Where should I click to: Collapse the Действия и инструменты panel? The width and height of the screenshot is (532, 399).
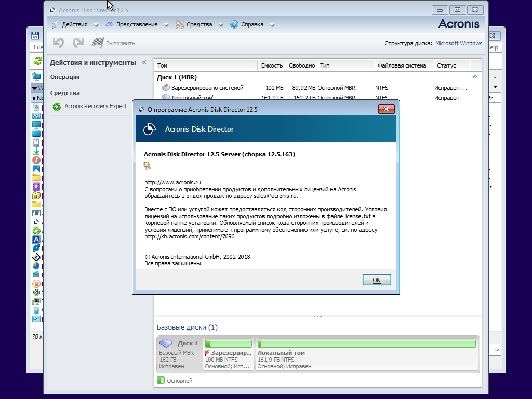[144, 62]
